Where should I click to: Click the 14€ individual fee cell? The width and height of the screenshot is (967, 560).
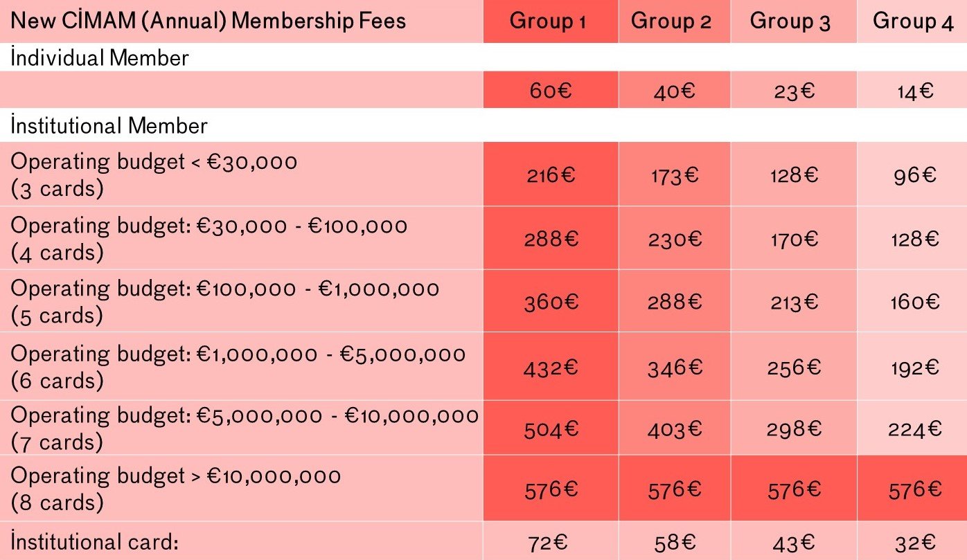(x=914, y=91)
